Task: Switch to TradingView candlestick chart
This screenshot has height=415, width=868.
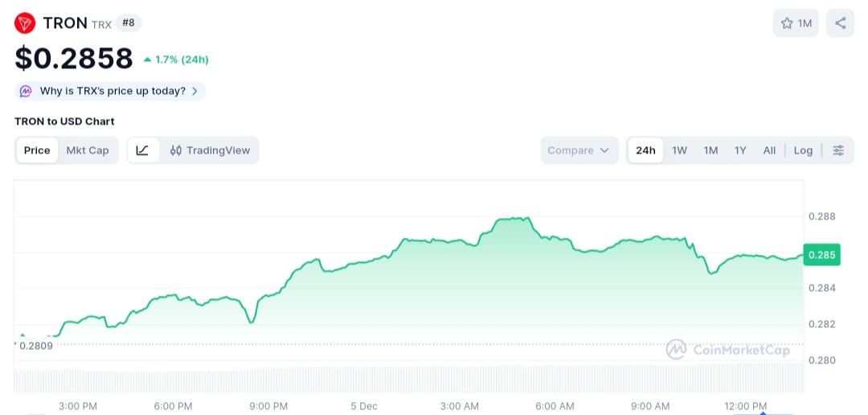Action: tap(210, 150)
